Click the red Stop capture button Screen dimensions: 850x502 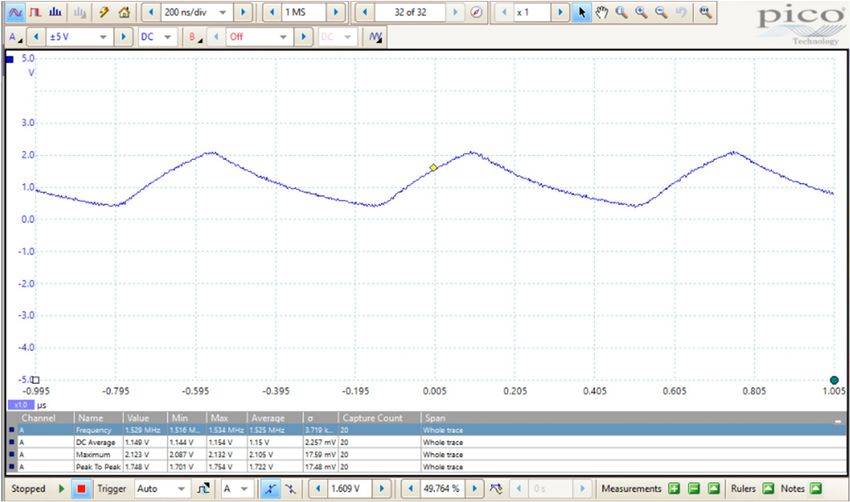pyautogui.click(x=81, y=488)
